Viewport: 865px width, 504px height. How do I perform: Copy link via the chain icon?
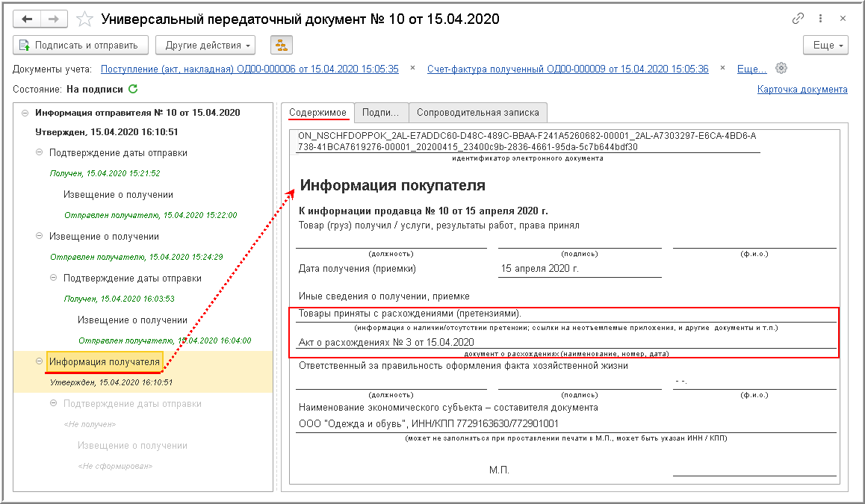(798, 19)
